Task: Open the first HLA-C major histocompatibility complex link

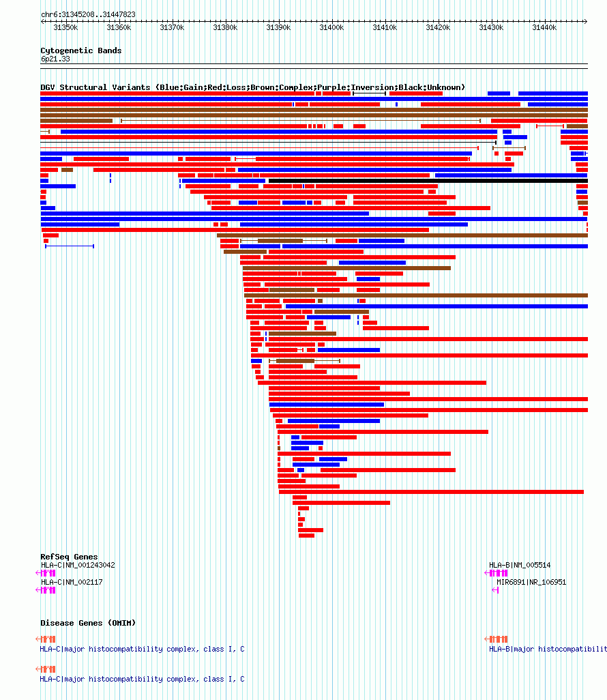Action: click(142, 649)
